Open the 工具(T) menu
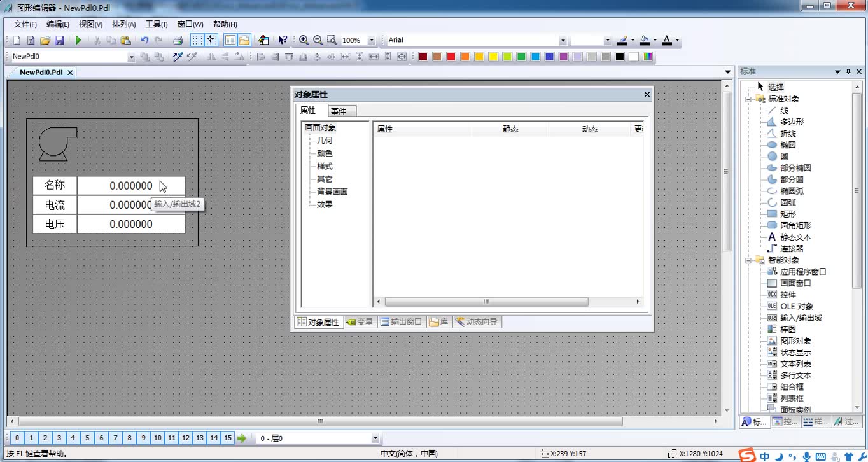 [157, 24]
